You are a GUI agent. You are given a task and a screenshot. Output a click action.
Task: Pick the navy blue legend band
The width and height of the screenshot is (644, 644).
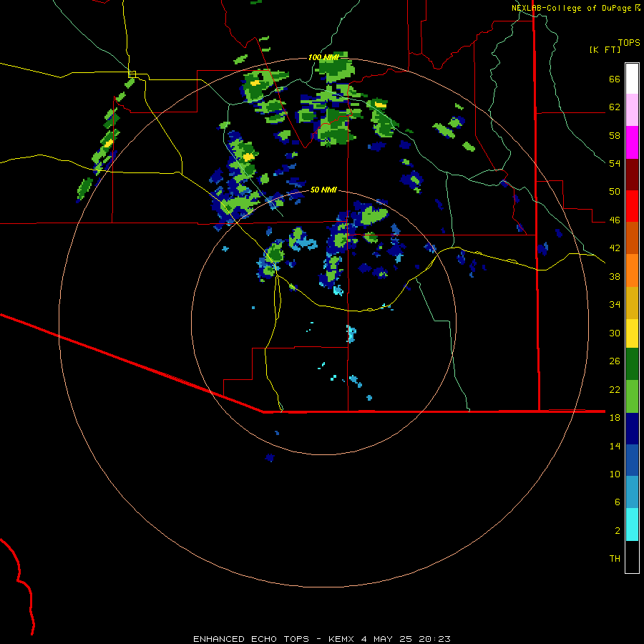point(632,429)
